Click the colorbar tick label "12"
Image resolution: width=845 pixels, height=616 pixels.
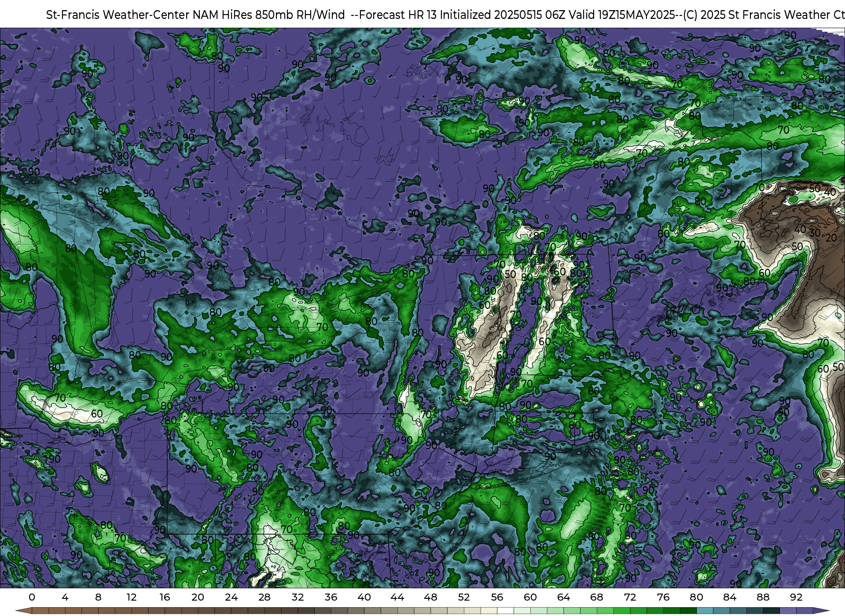(x=132, y=597)
